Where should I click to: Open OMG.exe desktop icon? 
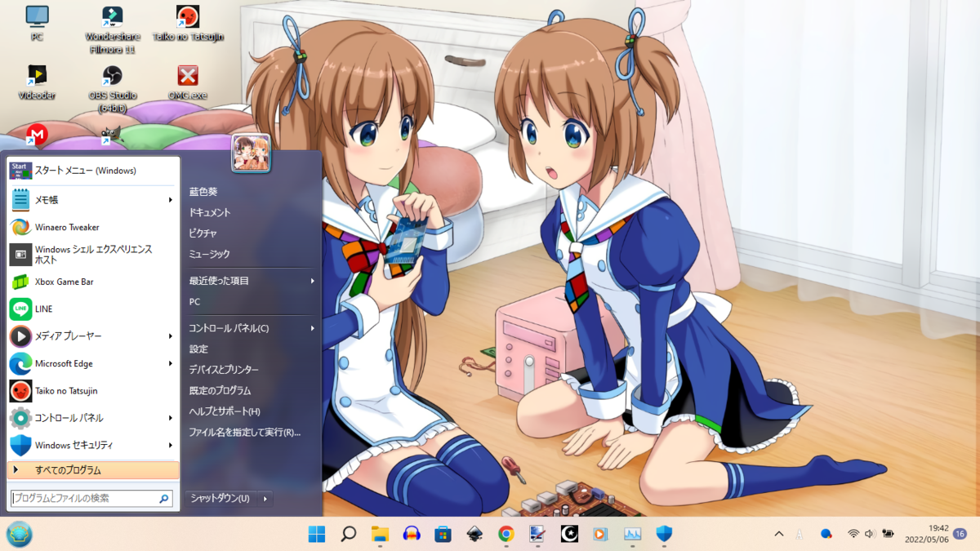click(x=188, y=82)
